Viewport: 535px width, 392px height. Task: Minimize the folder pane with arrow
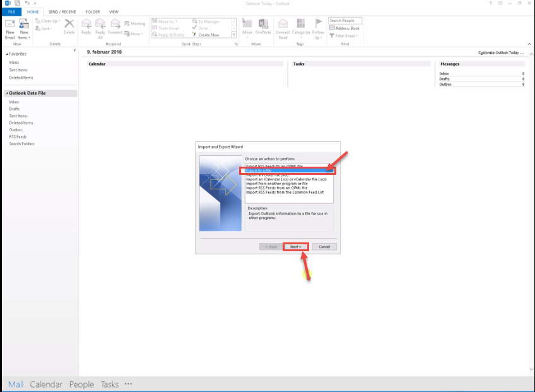pos(74,50)
